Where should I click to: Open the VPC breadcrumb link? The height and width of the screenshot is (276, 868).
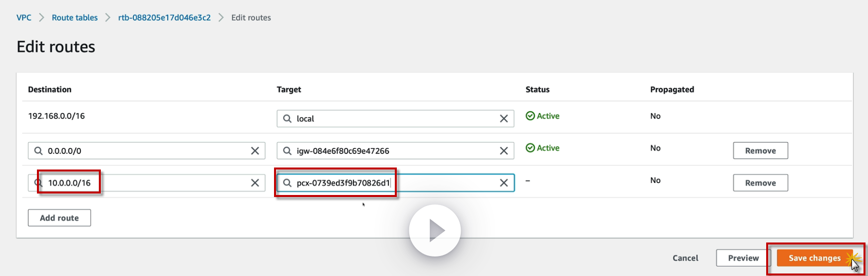click(24, 17)
